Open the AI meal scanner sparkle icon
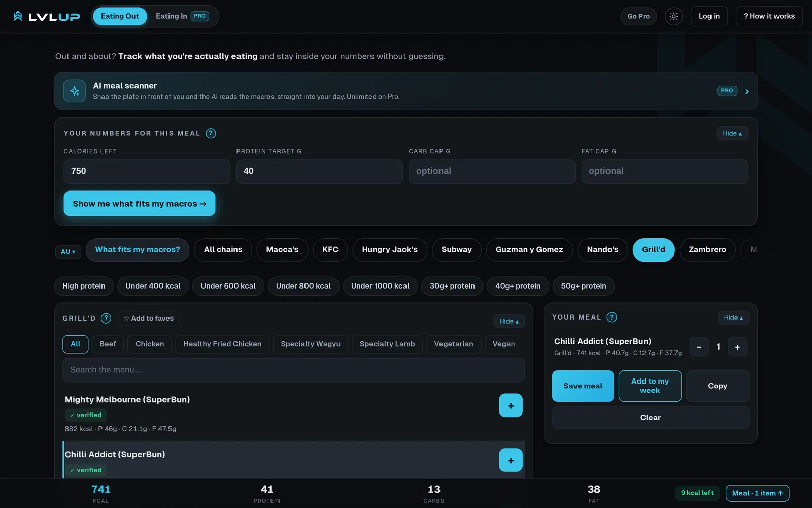This screenshot has height=508, width=812. coord(75,91)
